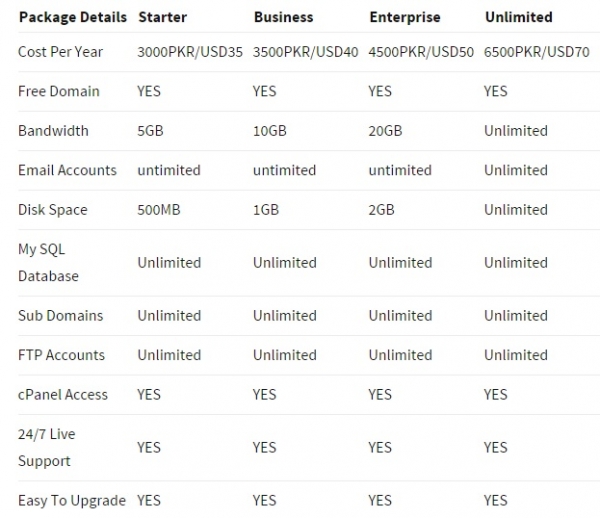Select the 20GB Enterprise bandwidth cell
This screenshot has width=600, height=518.
pyautogui.click(x=385, y=131)
